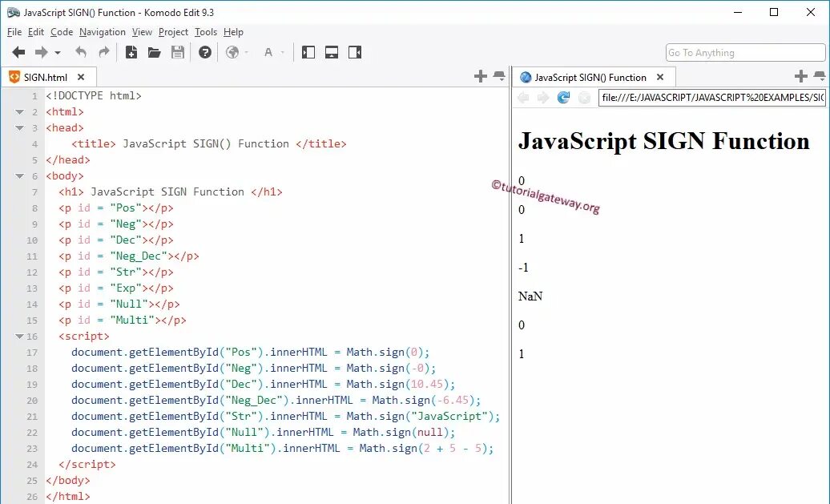This screenshot has height=504, width=830.
Task: Click the preview browser back arrow
Action: tap(523, 98)
